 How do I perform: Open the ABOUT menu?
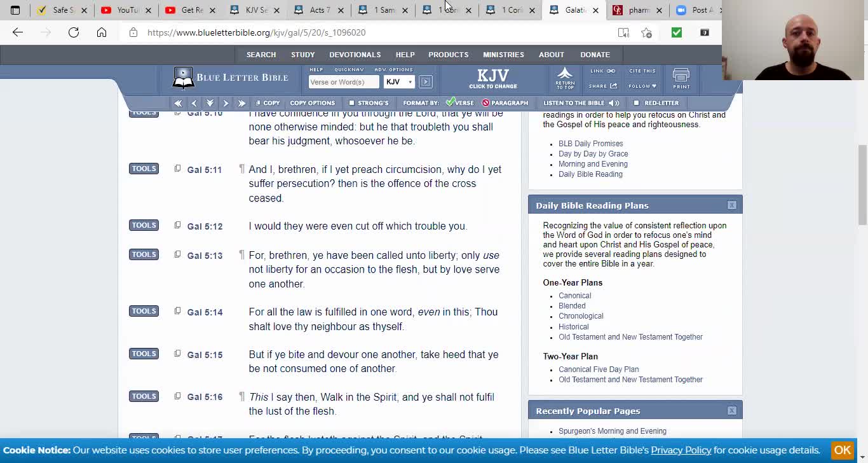coord(552,55)
